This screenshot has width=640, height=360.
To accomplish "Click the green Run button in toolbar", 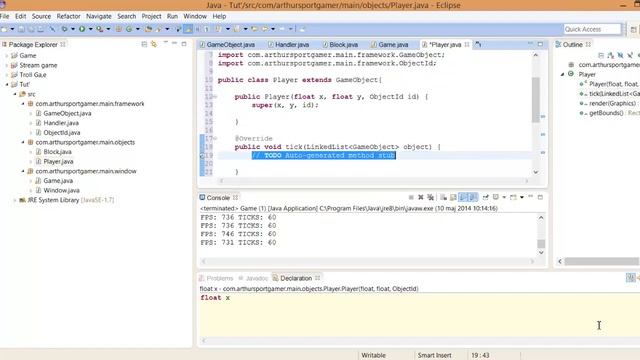I will 82,29.
